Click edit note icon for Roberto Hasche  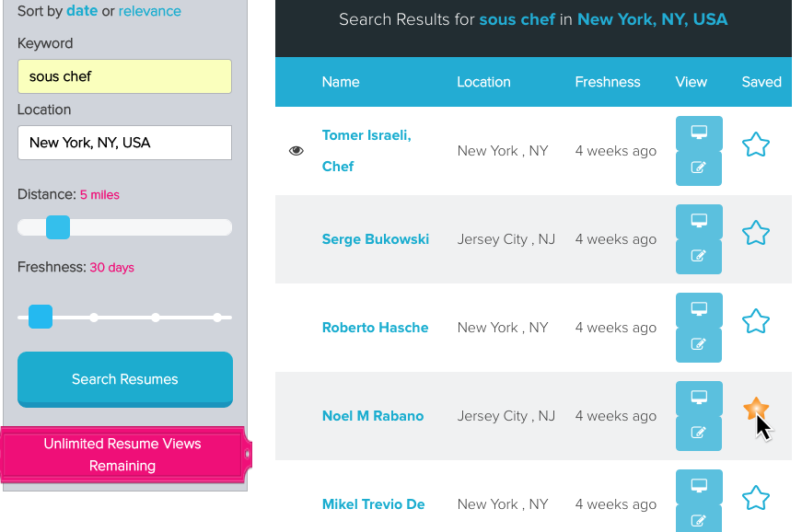699,345
